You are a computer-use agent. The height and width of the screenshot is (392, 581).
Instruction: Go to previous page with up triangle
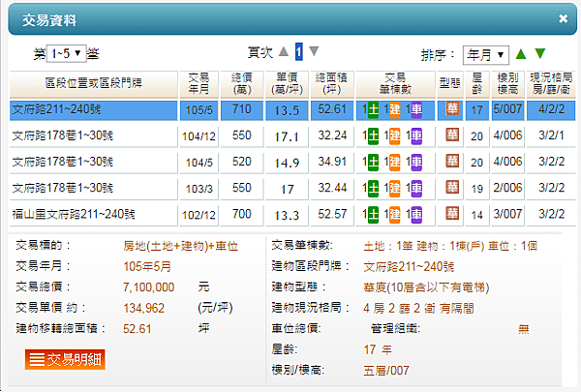pos(284,51)
